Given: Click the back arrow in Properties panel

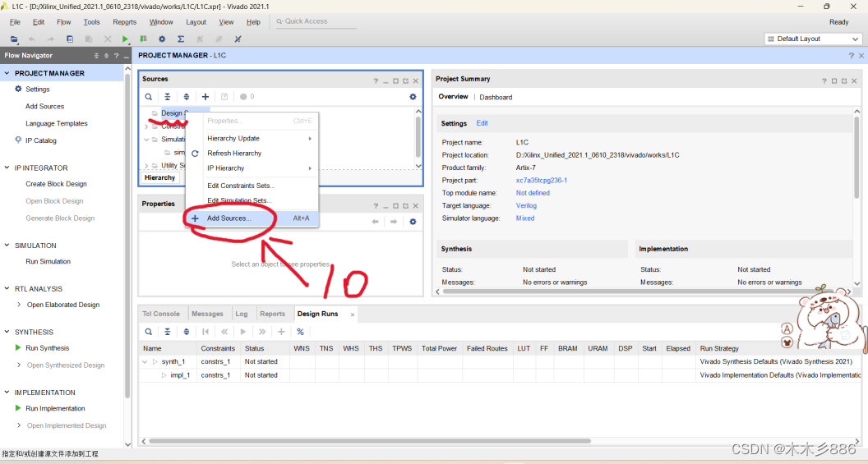Looking at the screenshot, I should click(376, 222).
